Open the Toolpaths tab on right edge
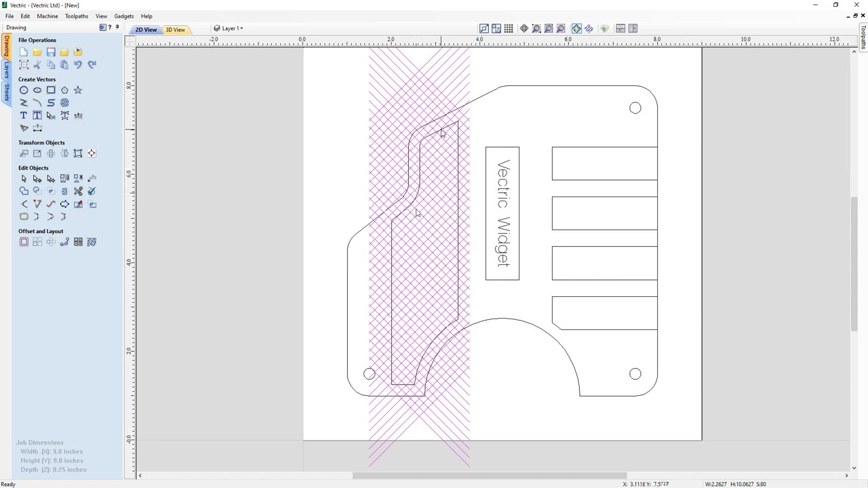 click(x=863, y=38)
